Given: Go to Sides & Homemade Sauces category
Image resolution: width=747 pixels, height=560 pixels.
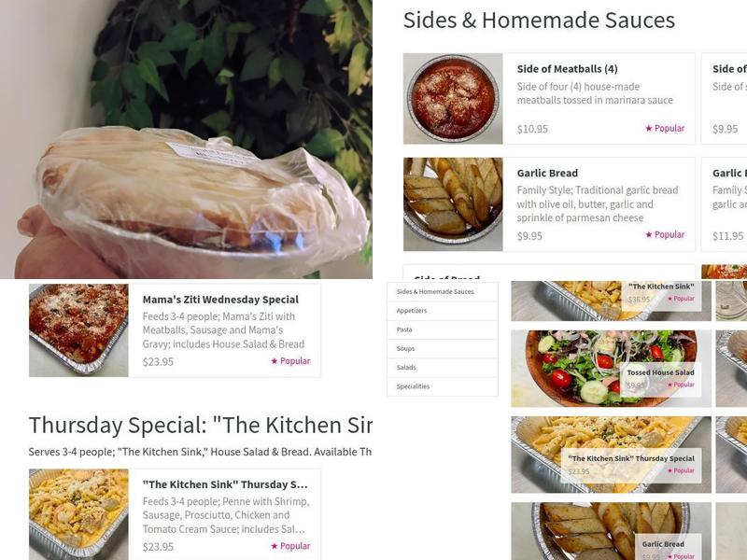Looking at the screenshot, I should coord(443,291).
